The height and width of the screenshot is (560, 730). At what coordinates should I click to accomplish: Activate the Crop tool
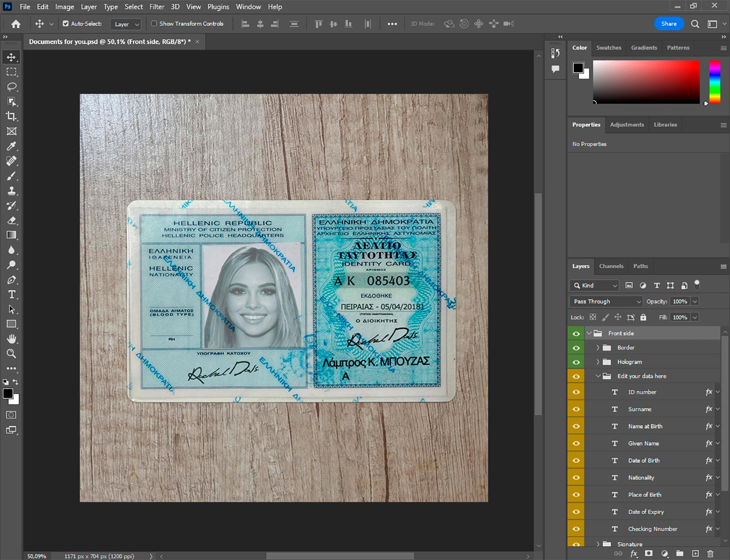(12, 116)
